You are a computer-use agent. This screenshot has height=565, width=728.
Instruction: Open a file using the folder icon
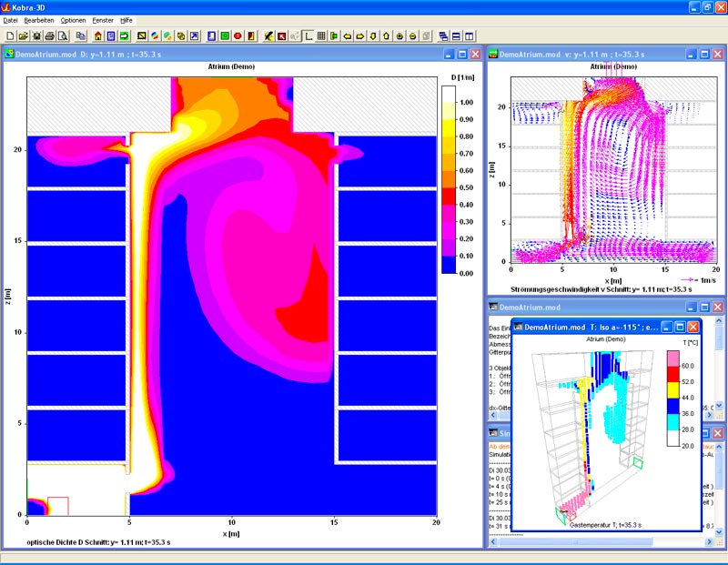coord(23,35)
